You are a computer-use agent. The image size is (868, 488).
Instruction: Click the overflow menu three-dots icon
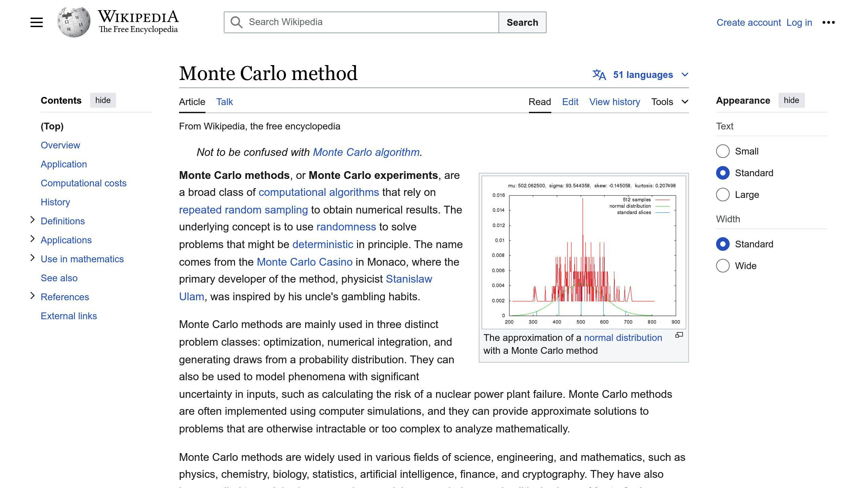coord(829,22)
